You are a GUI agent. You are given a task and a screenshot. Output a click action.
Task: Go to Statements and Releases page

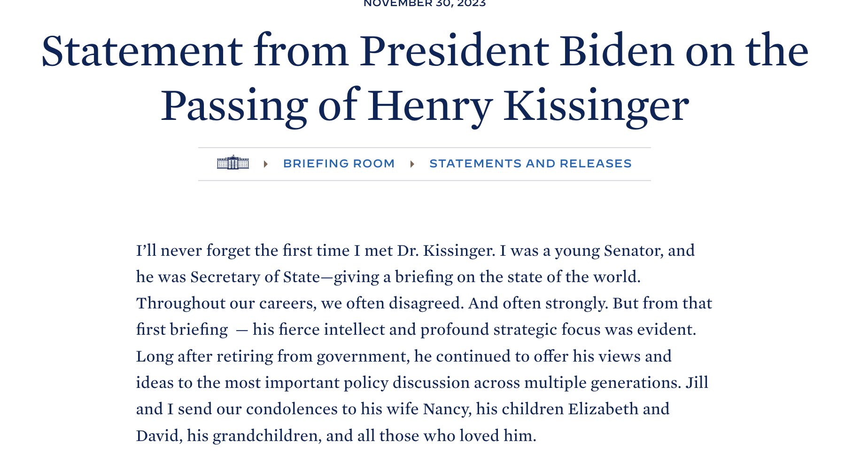point(530,164)
